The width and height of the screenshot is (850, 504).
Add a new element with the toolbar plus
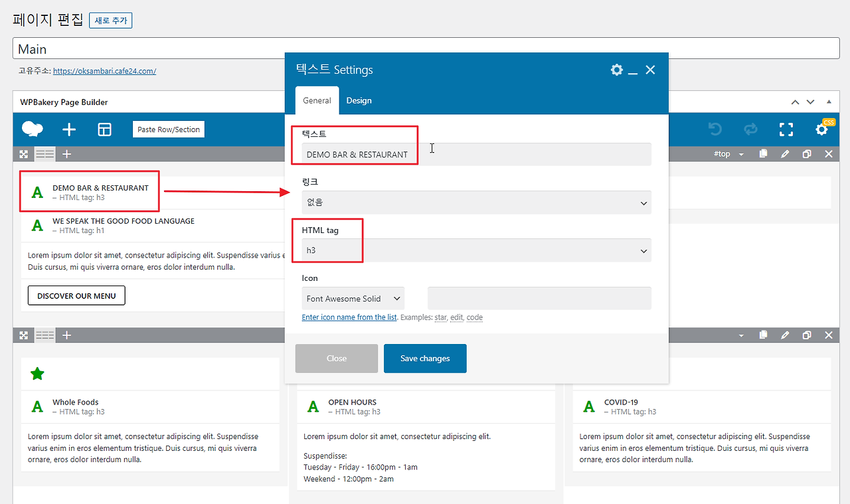[69, 129]
